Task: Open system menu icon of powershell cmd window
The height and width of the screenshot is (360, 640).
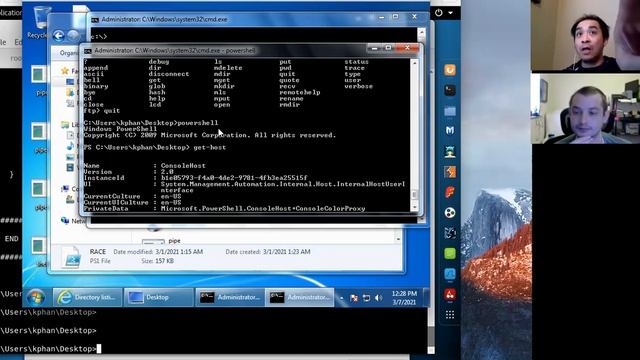Action: (x=88, y=51)
